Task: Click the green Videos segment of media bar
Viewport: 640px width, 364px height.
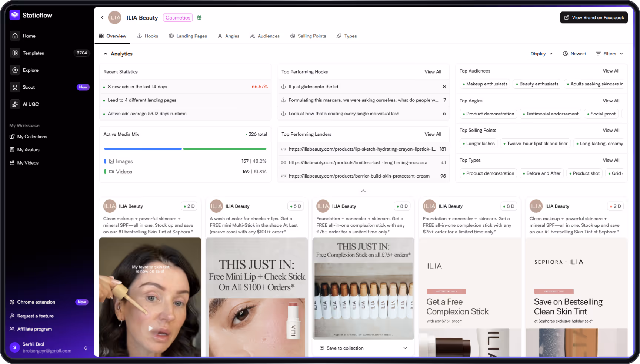Action: 225,149
